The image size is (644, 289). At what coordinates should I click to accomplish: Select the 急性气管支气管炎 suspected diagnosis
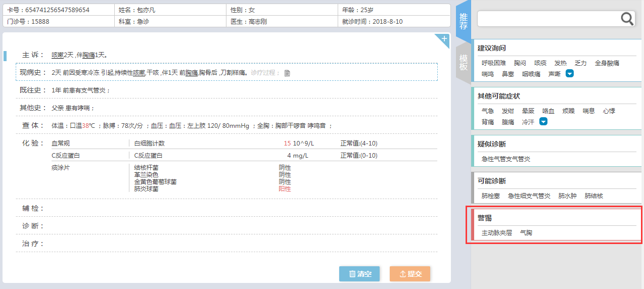click(x=506, y=159)
